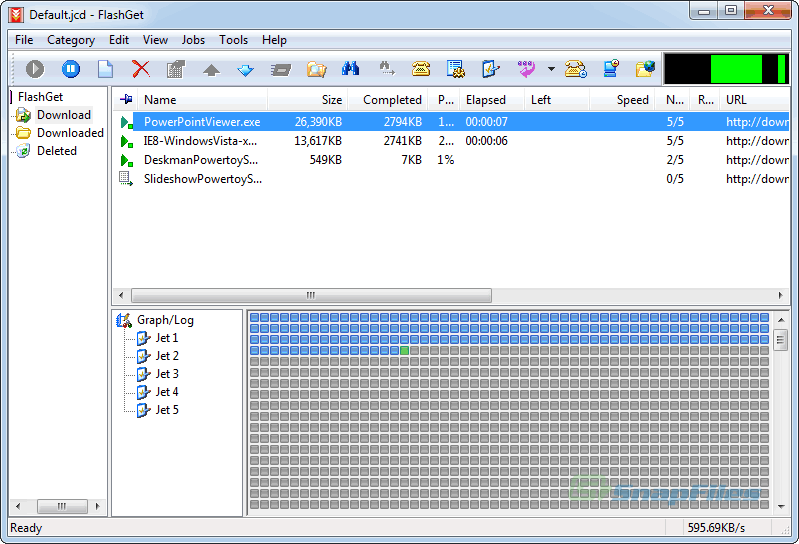Click the Find Next binoculars-arrow icon
This screenshot has height=544, width=799.
(x=386, y=69)
